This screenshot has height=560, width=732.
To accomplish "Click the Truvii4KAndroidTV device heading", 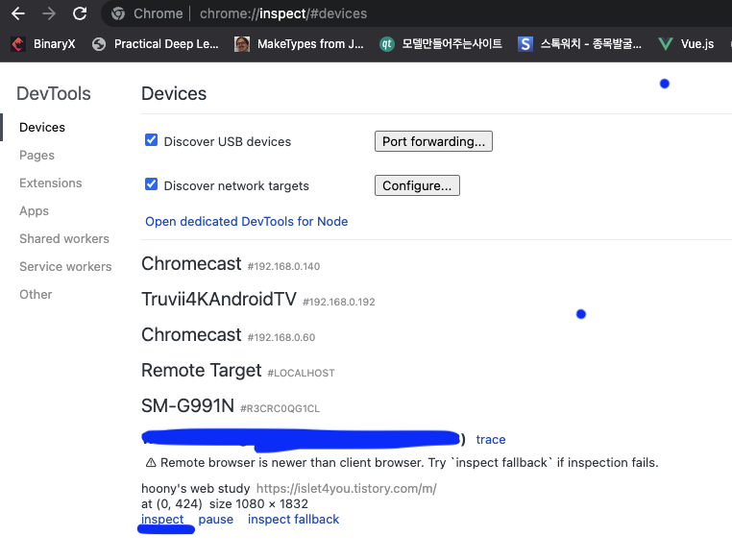I will pyautogui.click(x=258, y=300).
